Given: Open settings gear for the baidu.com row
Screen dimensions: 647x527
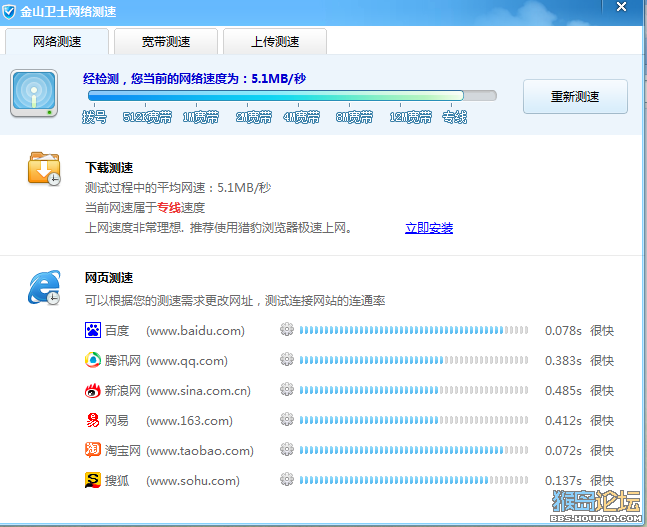Looking at the screenshot, I should point(287,329).
